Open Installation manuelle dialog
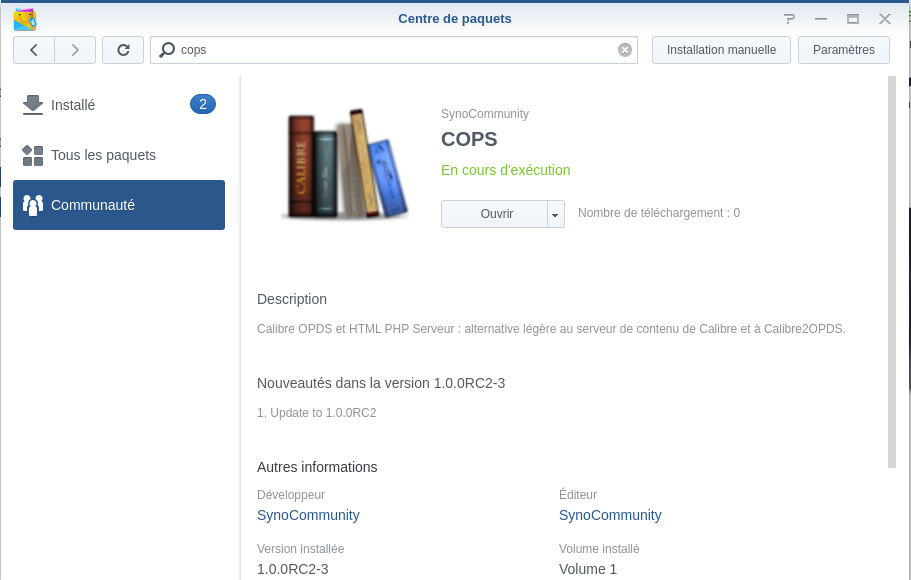 pyautogui.click(x=721, y=50)
